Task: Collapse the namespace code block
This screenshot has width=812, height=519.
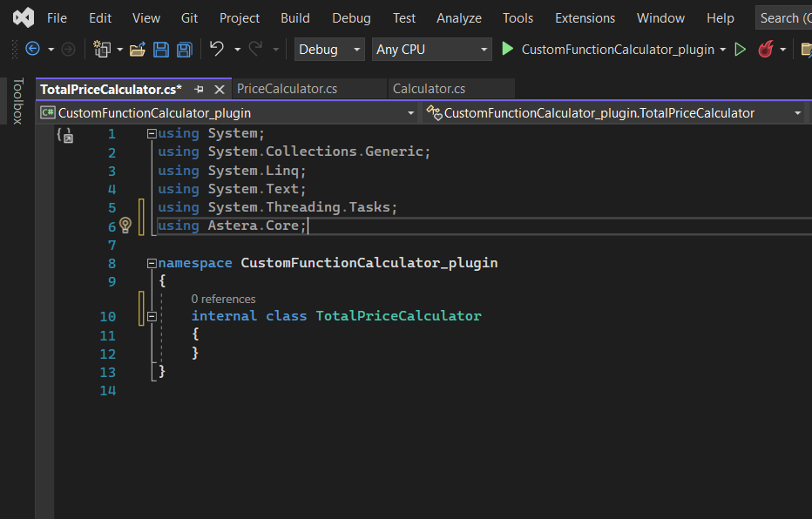Action: (x=152, y=263)
